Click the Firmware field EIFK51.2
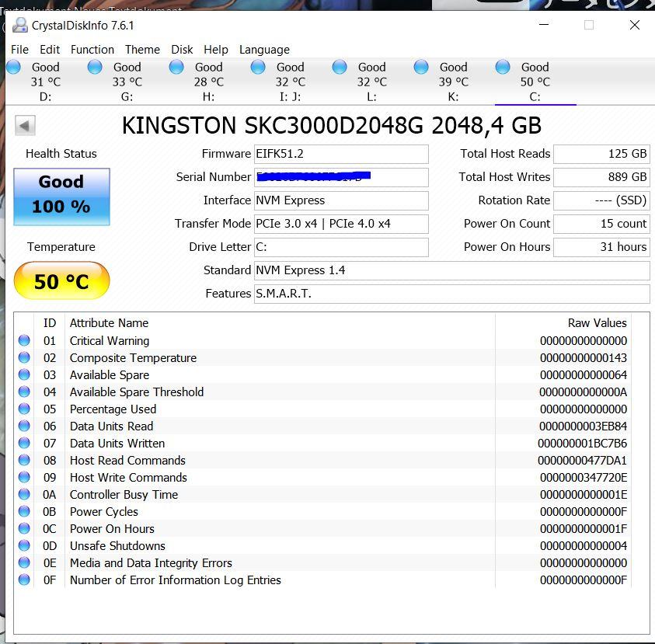The image size is (655, 644). (341, 154)
